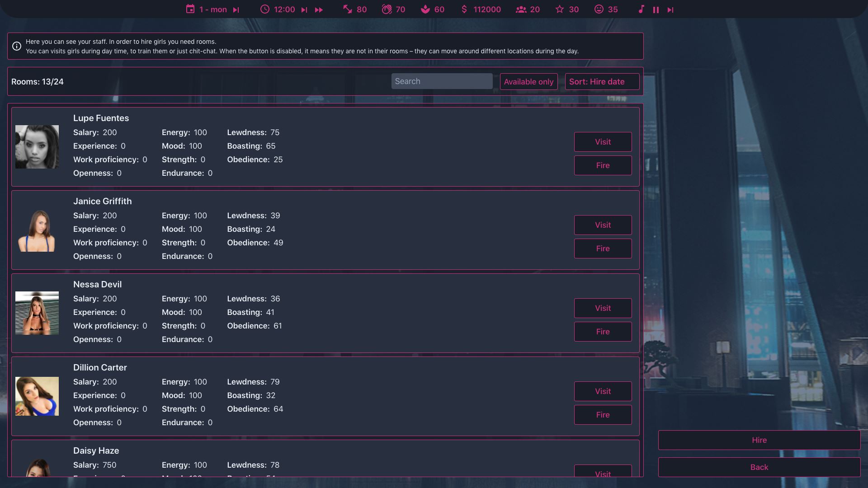Click the star reputation icon
868x488 pixels.
(560, 9)
